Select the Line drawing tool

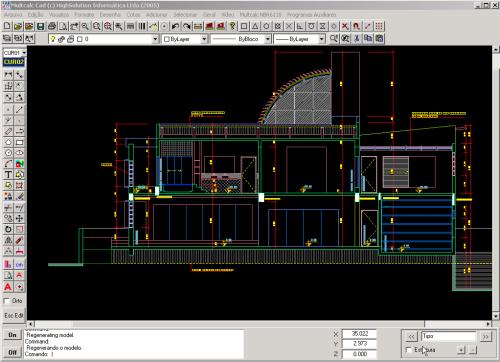click(x=19, y=109)
